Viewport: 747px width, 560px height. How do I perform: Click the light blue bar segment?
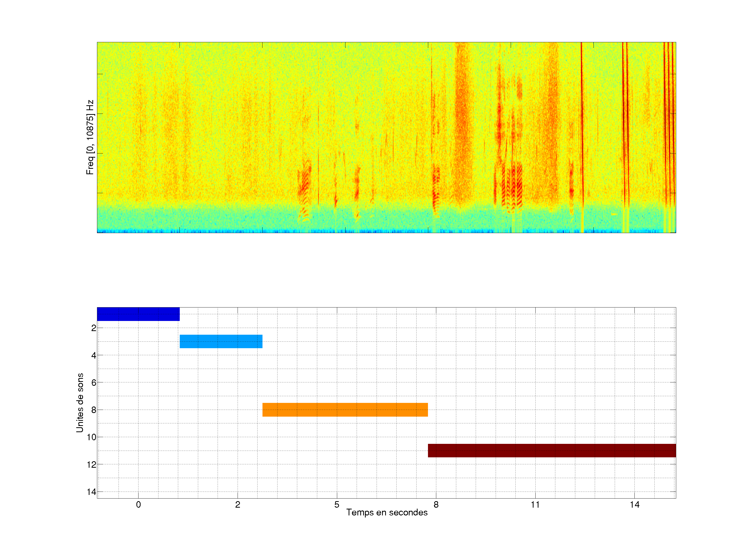(x=221, y=341)
